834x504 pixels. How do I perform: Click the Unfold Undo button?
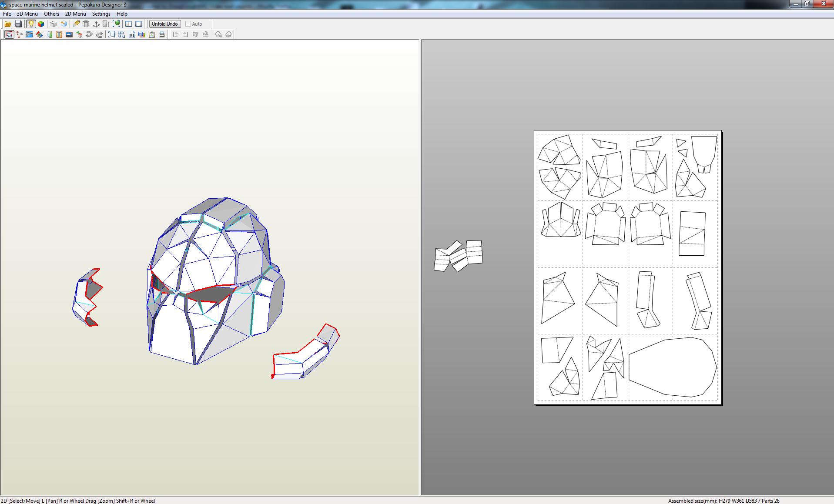pos(165,24)
